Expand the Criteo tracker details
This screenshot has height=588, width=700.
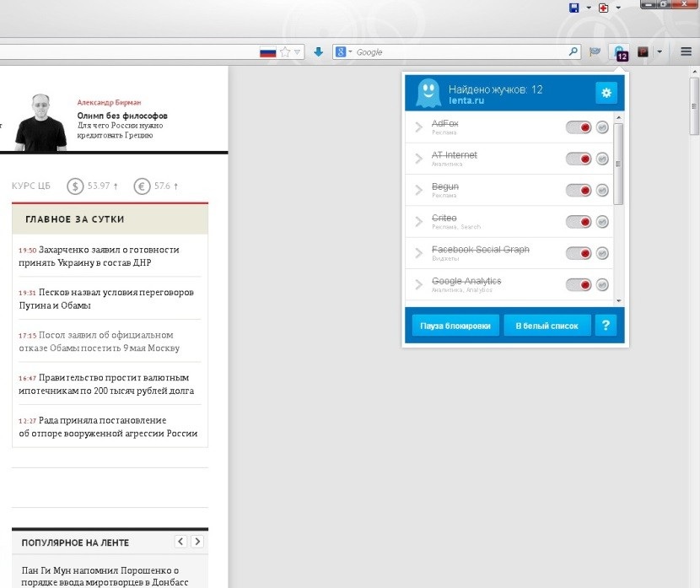pos(419,221)
